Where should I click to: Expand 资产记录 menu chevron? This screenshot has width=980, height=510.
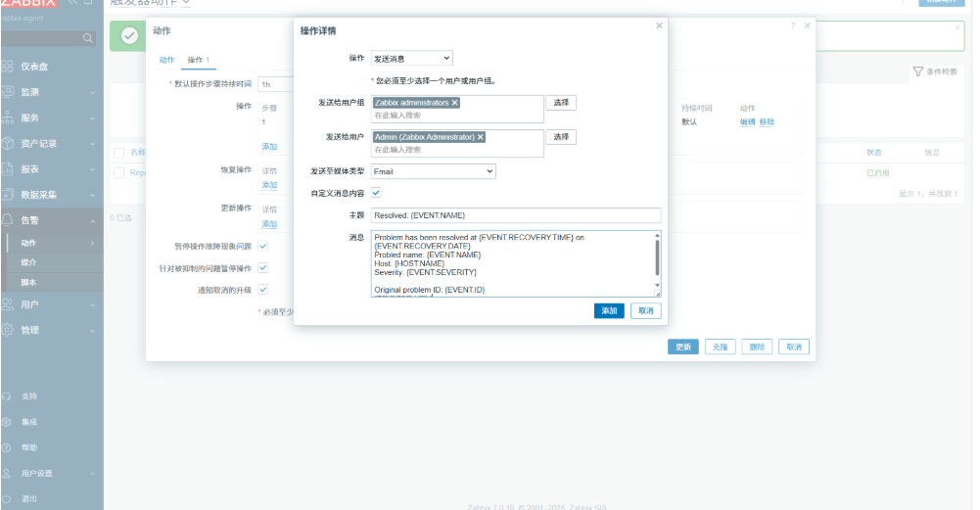(x=92, y=144)
